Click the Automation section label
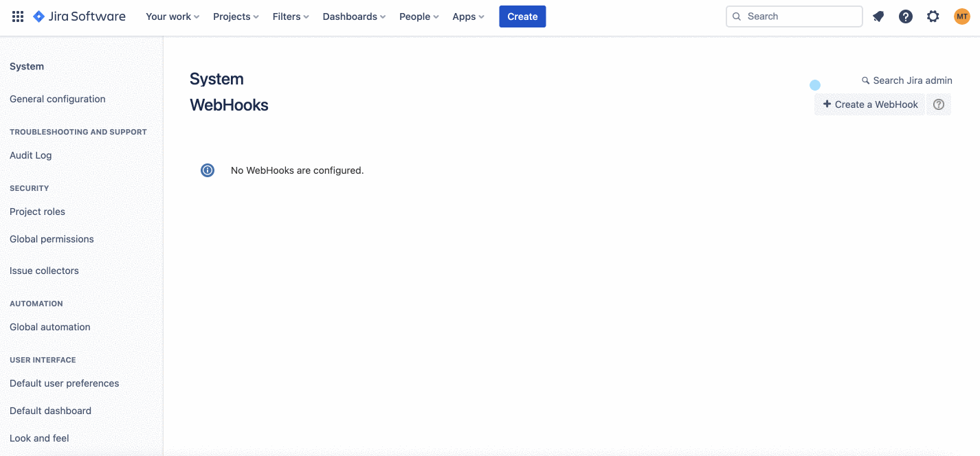The height and width of the screenshot is (456, 980). (x=36, y=304)
